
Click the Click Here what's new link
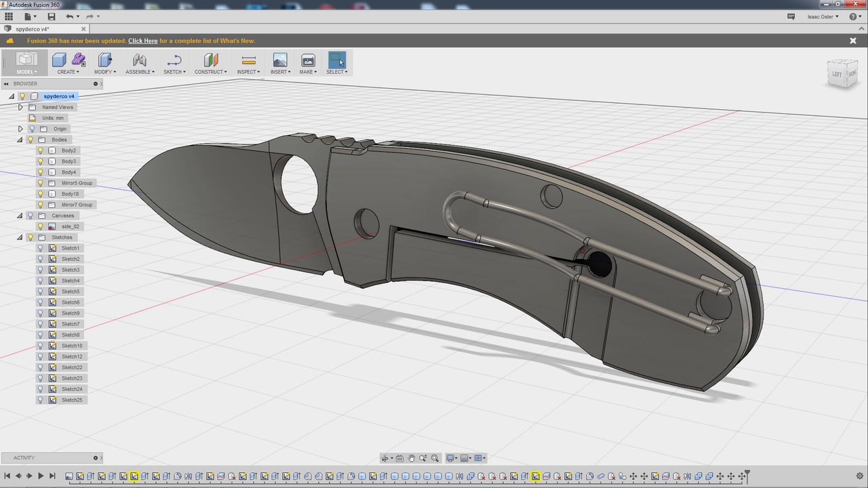pos(142,41)
